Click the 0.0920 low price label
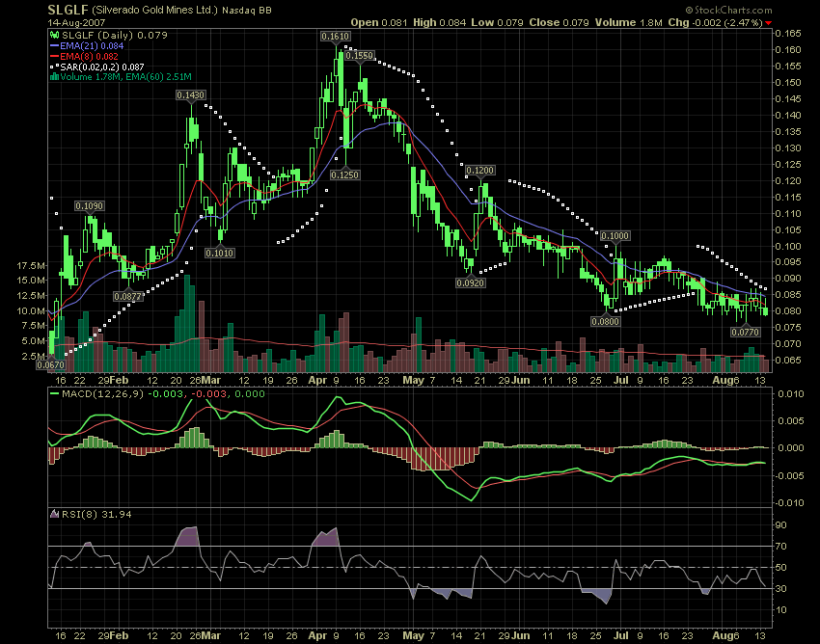 tap(470, 283)
